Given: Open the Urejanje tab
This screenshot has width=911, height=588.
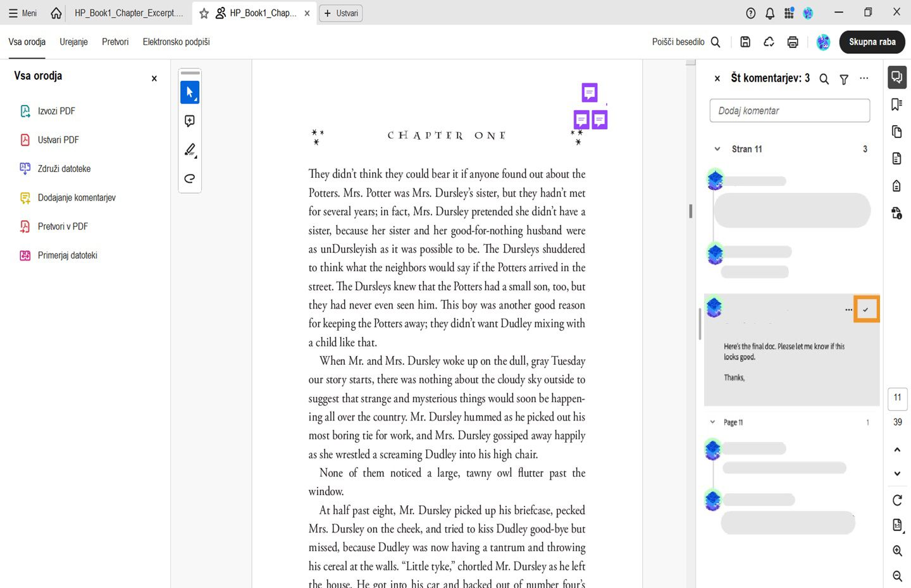Looking at the screenshot, I should (74, 42).
